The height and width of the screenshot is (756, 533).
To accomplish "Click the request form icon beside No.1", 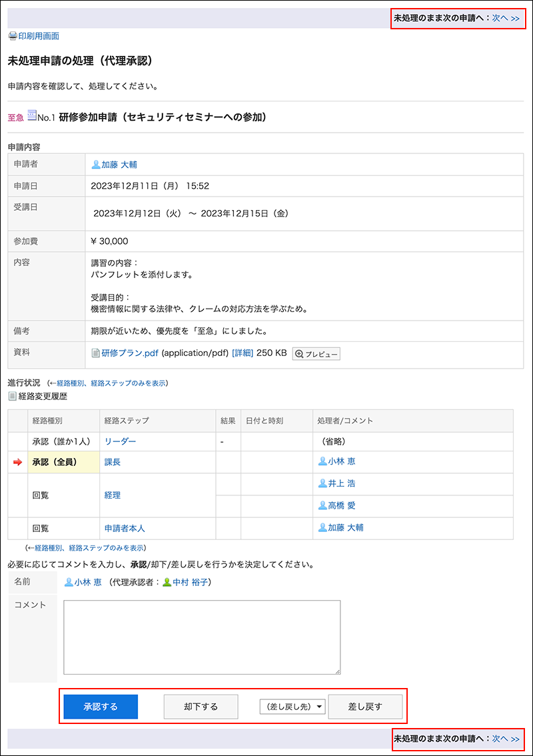I will (x=32, y=115).
